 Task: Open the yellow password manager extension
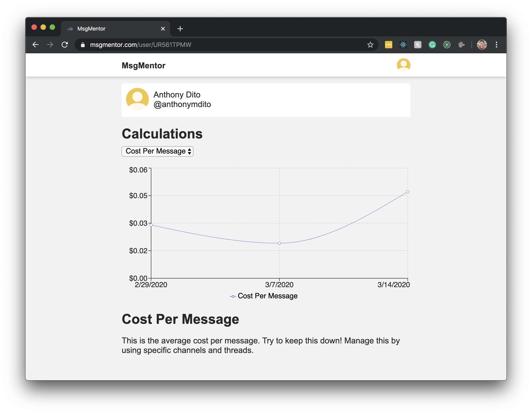coord(388,45)
